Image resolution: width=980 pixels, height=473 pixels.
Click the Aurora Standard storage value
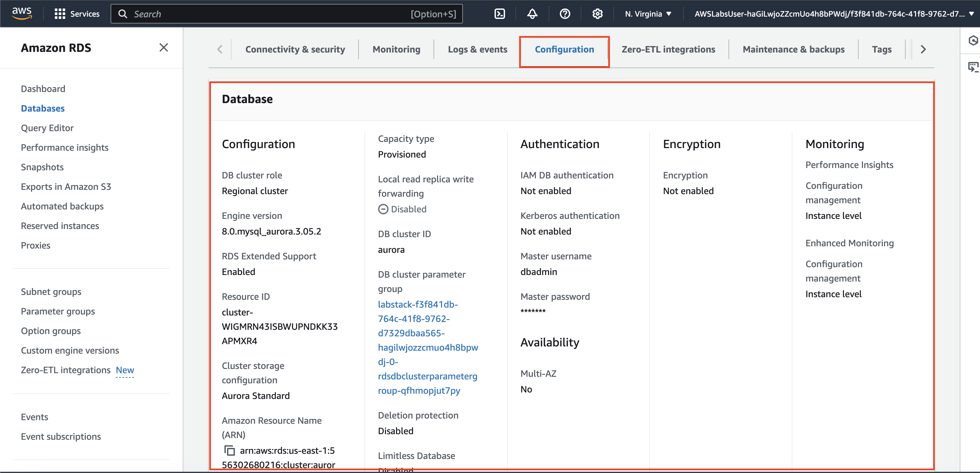(256, 396)
